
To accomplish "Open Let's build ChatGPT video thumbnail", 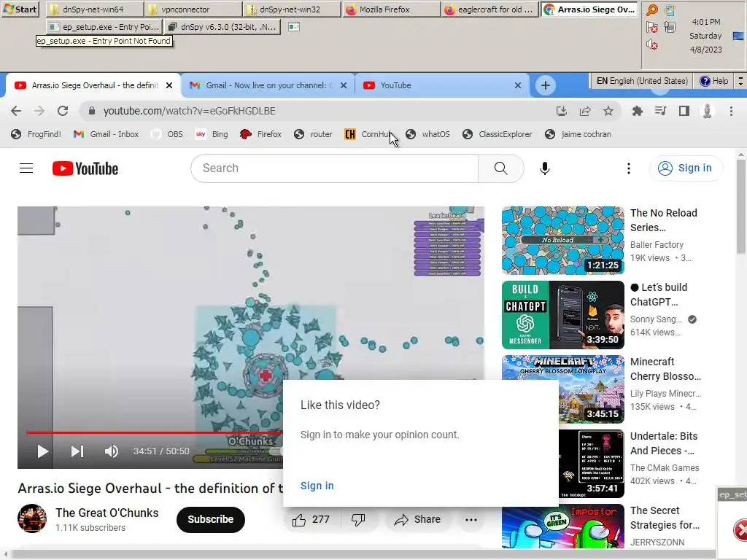I will 562,315.
